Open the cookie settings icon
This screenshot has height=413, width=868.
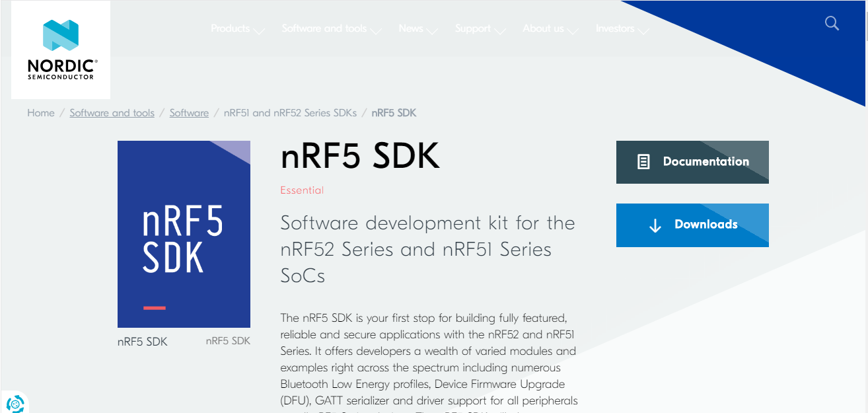point(15,403)
